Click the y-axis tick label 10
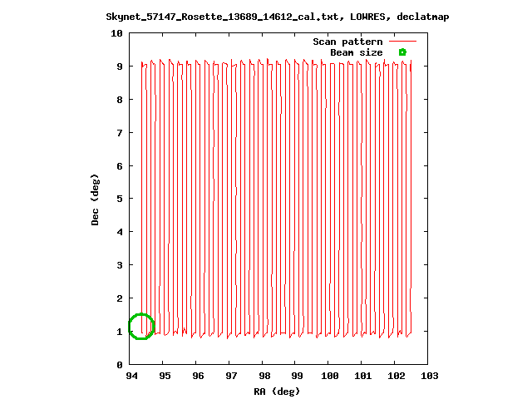This screenshot has height=399, width=532. pos(116,33)
